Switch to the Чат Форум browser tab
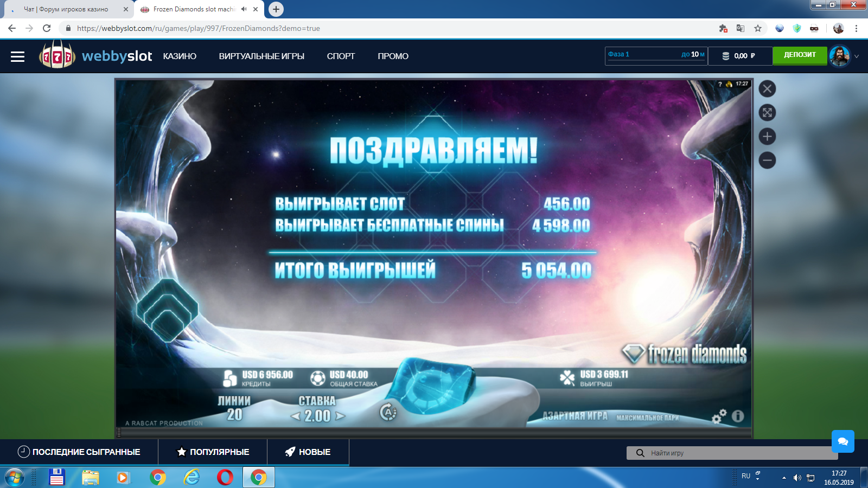 point(66,9)
